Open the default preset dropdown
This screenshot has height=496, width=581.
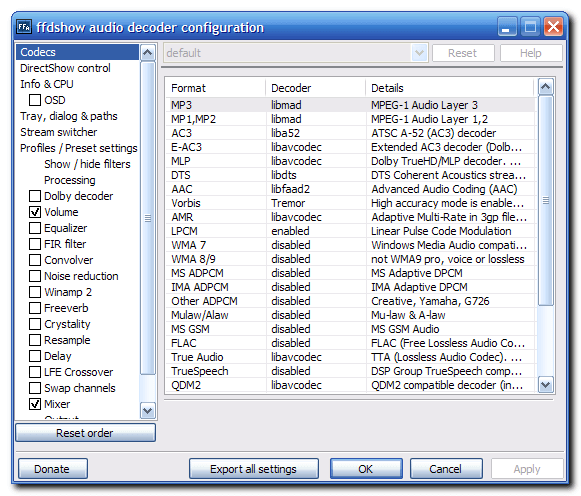pyautogui.click(x=419, y=53)
